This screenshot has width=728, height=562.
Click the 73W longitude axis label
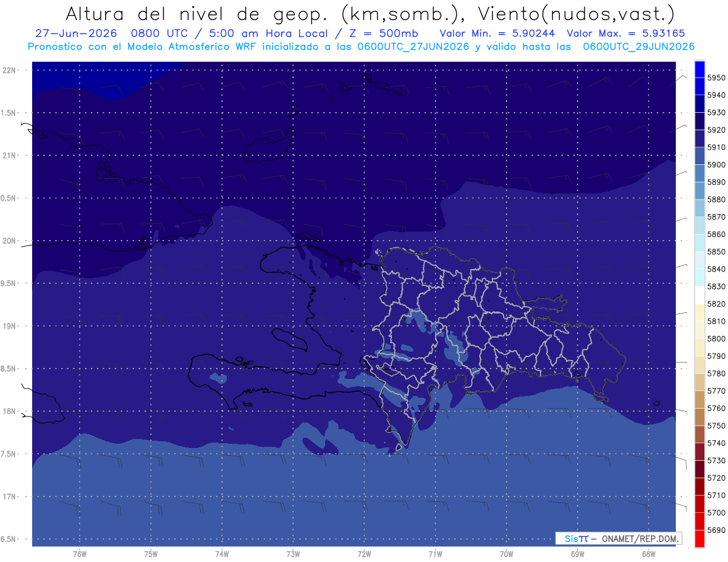(293, 554)
